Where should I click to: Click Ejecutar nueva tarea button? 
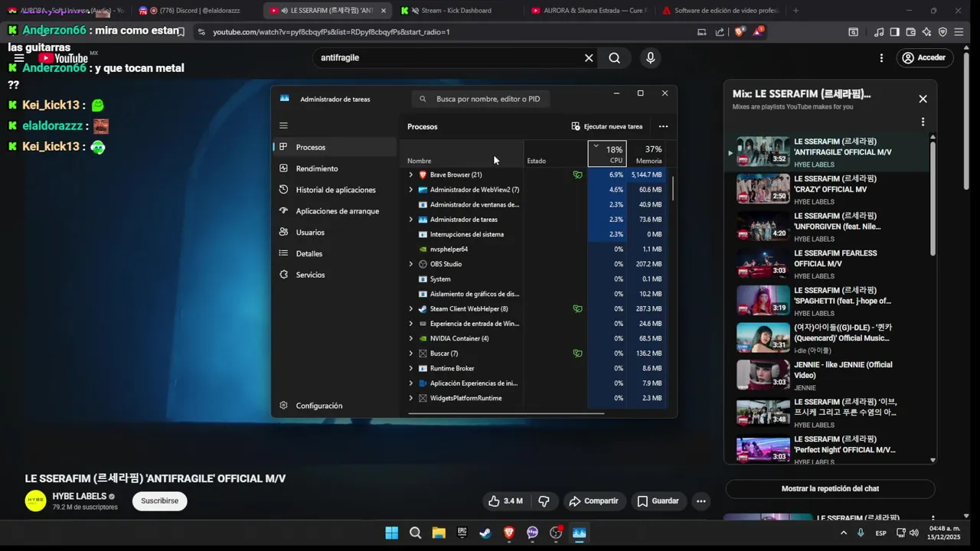tap(607, 126)
